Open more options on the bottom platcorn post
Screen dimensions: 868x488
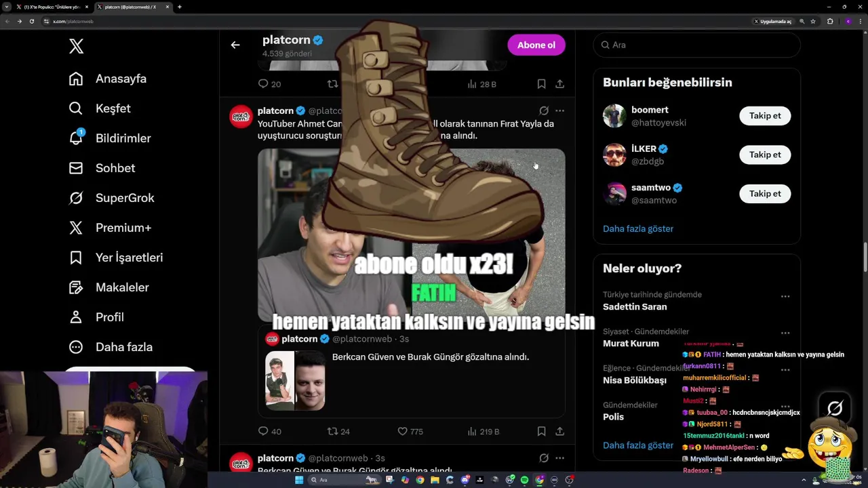[559, 458]
